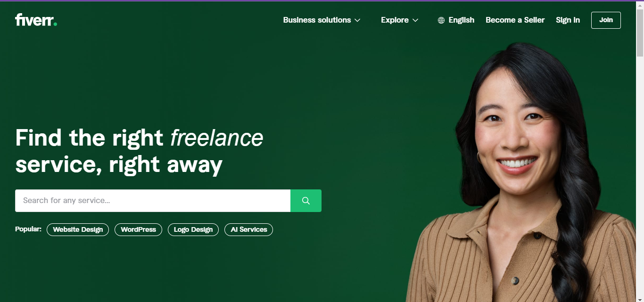The image size is (644, 302).
Task: Click the Join button
Action: (x=606, y=20)
